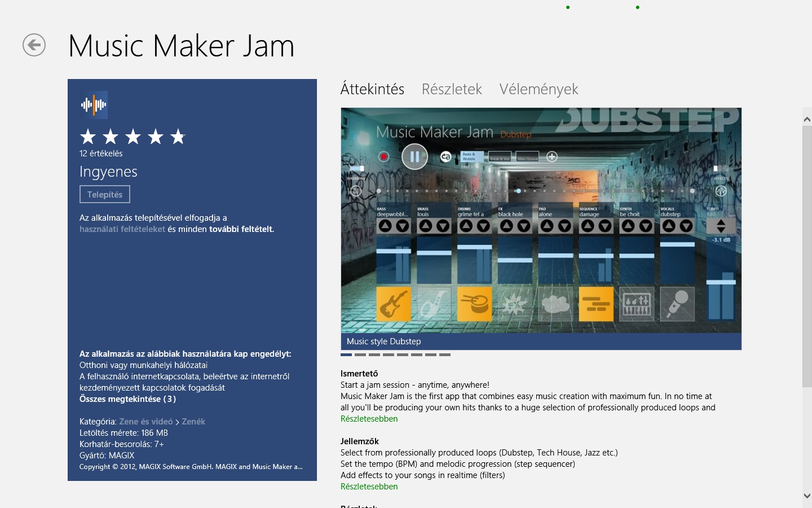Click the orange sequence bars icon
The width and height of the screenshot is (812, 508).
pos(596,304)
